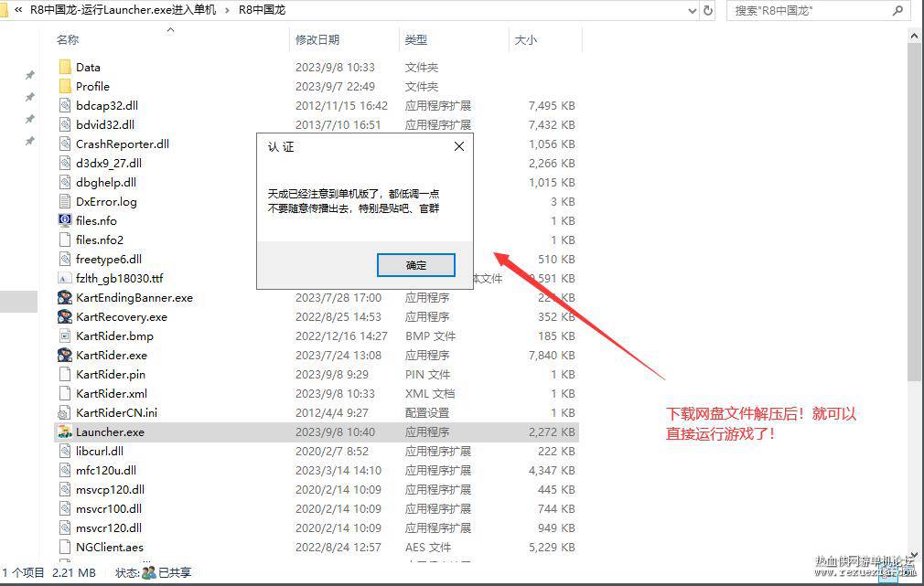The height and width of the screenshot is (586, 924).
Task: Click the date 2012/11/15 16:42
Action: coord(342,105)
